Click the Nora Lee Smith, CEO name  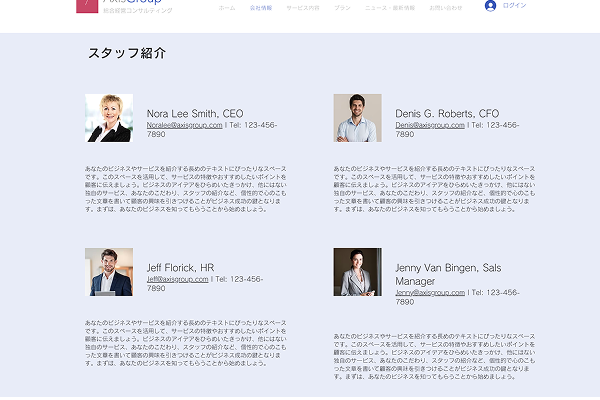pos(194,113)
